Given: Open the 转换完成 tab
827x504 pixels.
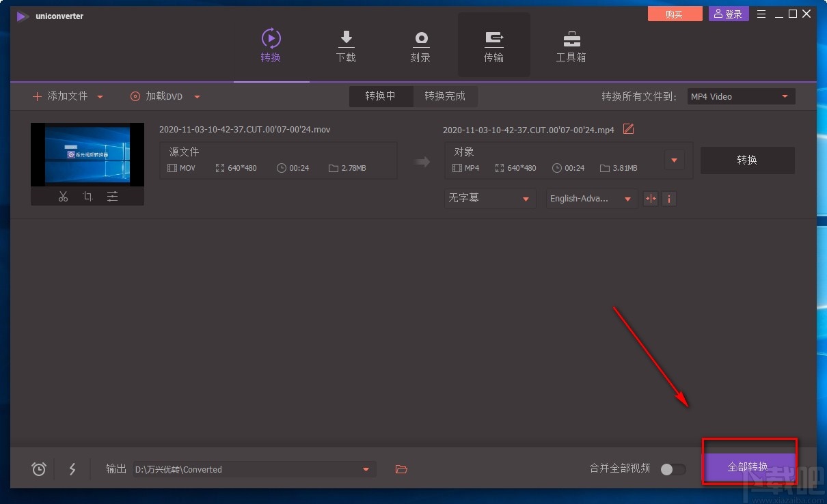Looking at the screenshot, I should tap(445, 96).
